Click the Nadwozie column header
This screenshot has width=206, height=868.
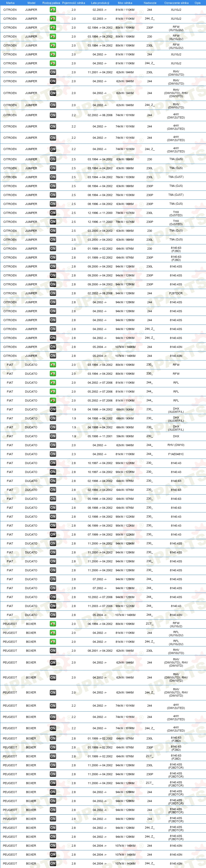tap(150, 3)
